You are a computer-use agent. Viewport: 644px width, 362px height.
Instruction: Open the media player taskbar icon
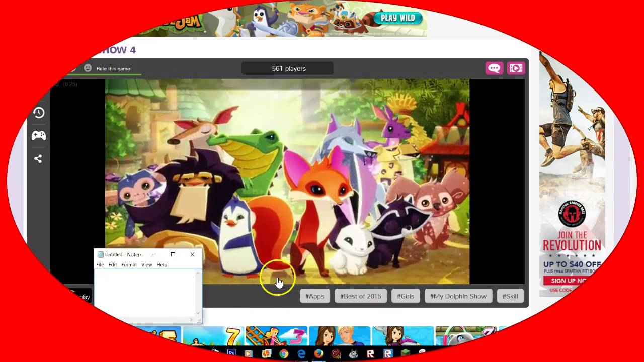(x=248, y=354)
